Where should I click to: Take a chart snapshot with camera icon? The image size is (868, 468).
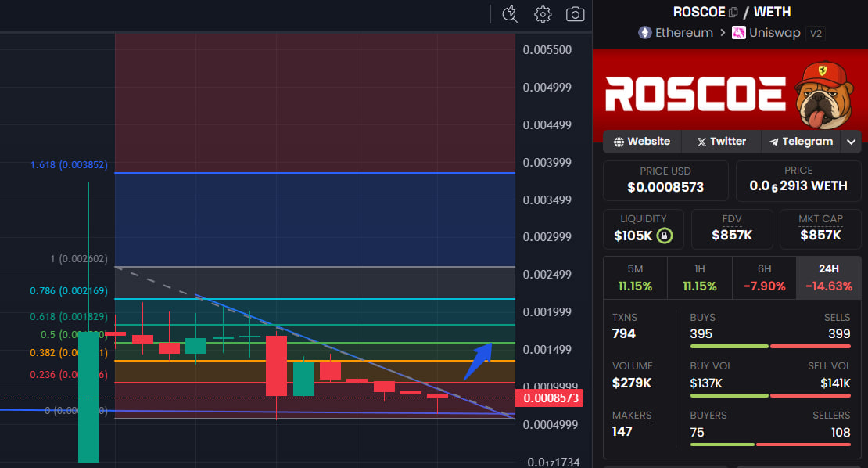click(576, 14)
